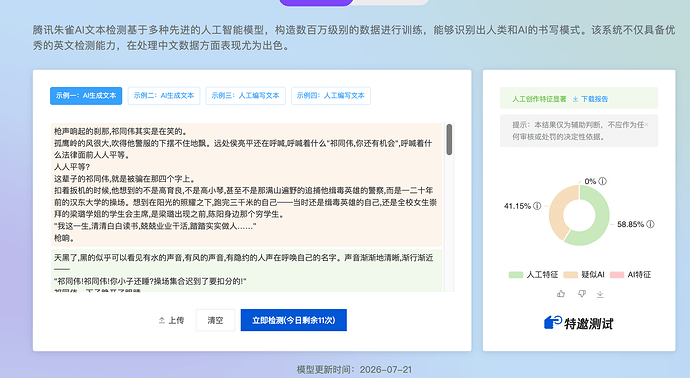Click the info icon beside 41.15%
The image size is (690, 378).
[537, 206]
